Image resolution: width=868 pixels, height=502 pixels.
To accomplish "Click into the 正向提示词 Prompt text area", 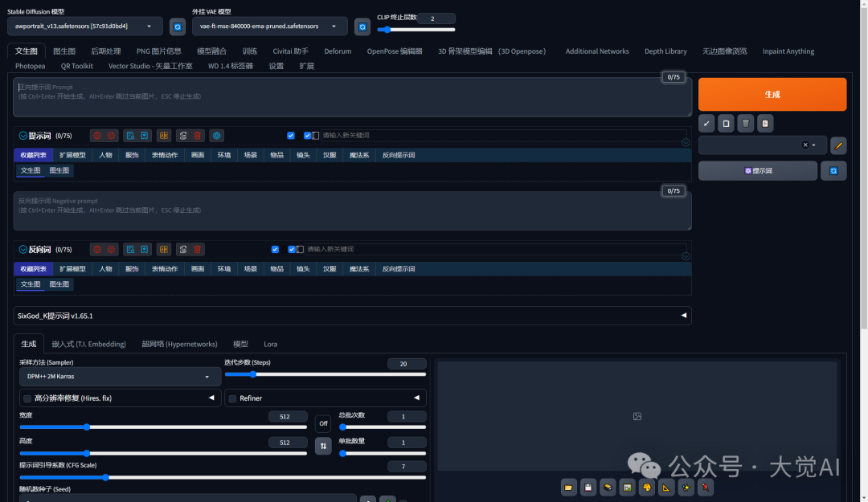I will 353,97.
